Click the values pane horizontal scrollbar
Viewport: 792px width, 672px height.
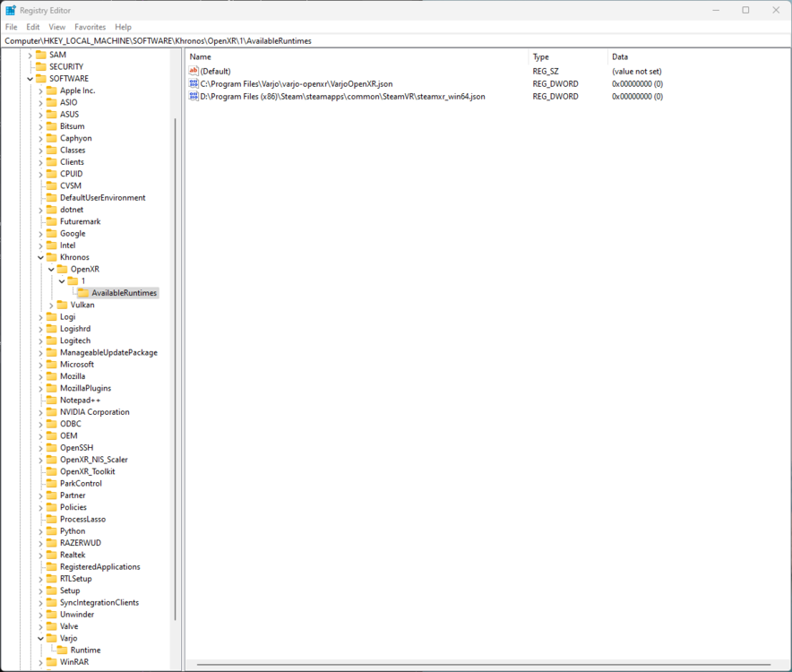[x=484, y=665]
